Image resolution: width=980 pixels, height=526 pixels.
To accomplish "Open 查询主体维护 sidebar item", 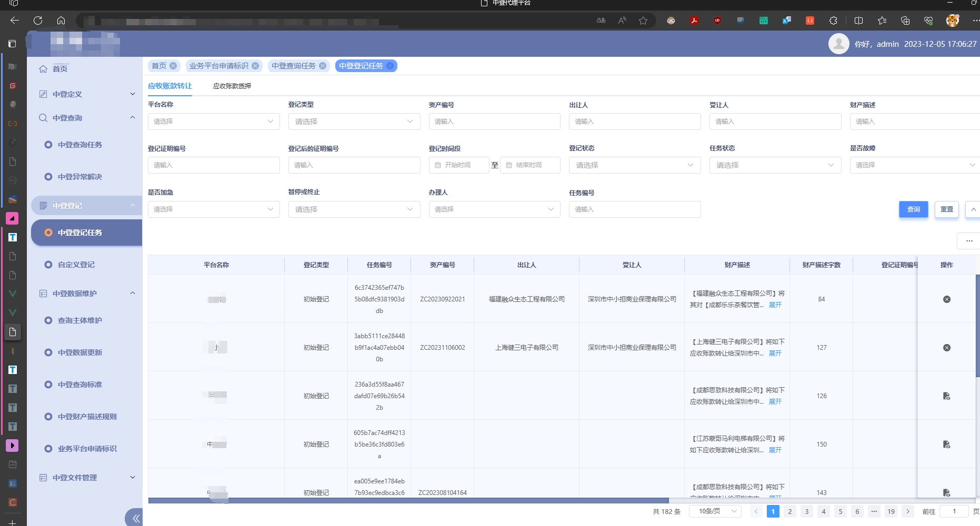I will 80,320.
